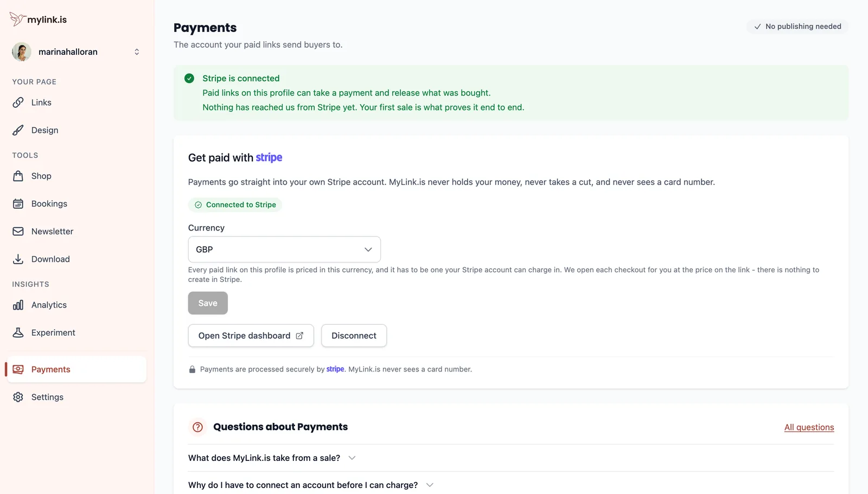Click the Settings gear icon

coord(18,397)
